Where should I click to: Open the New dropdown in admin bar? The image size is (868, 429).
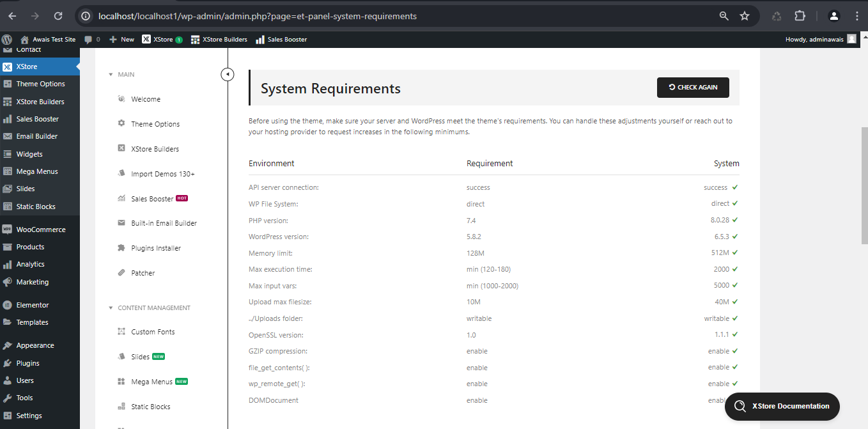point(121,39)
